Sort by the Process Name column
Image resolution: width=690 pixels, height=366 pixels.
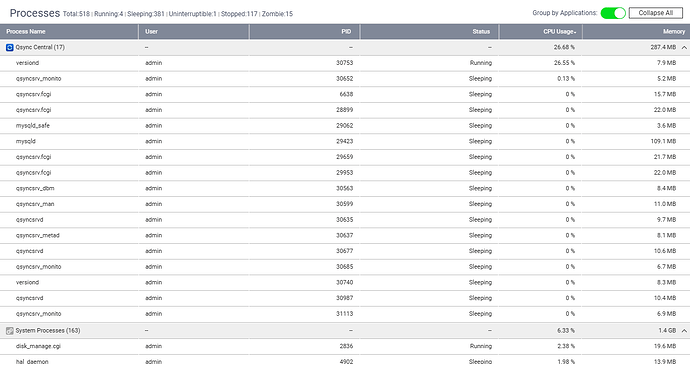[x=69, y=32]
